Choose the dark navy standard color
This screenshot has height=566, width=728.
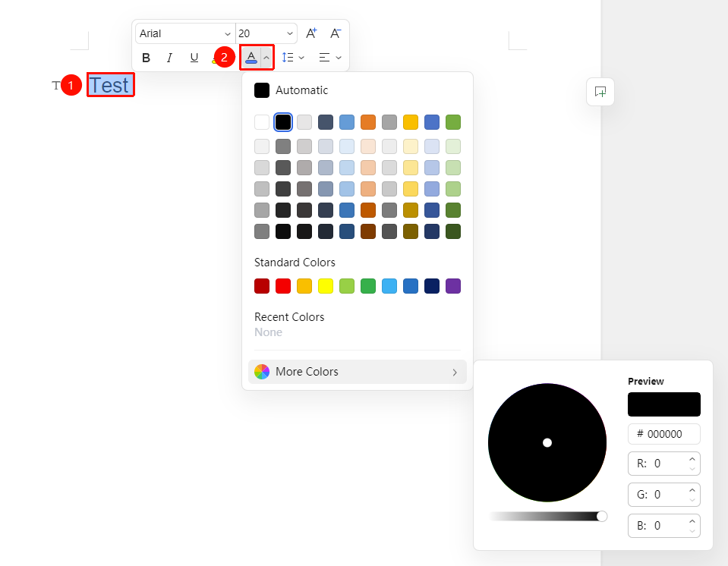(432, 286)
